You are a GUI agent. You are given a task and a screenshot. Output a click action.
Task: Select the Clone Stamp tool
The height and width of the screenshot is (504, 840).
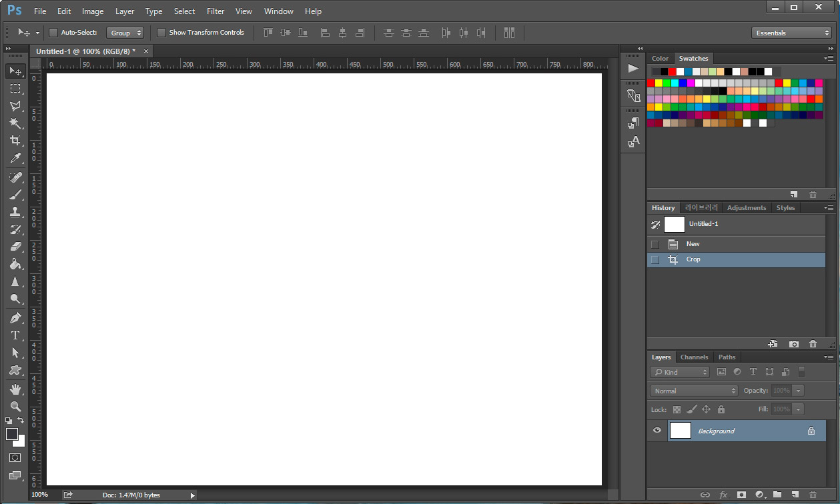click(15, 212)
